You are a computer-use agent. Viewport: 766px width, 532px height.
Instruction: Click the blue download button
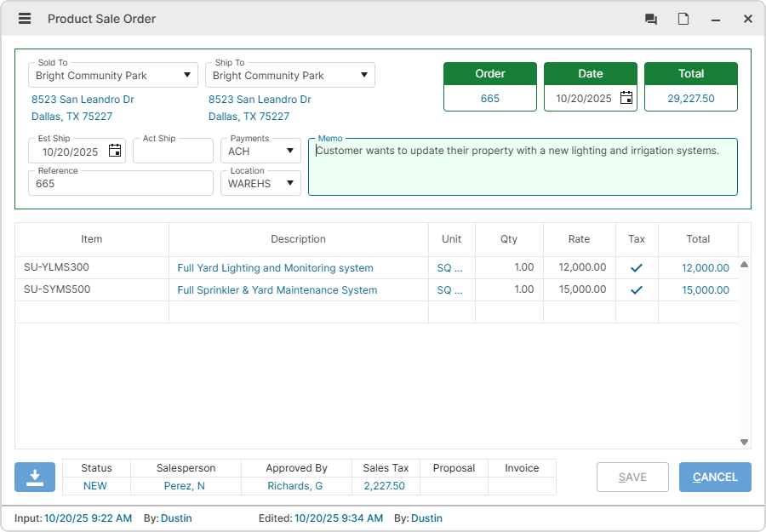[x=35, y=477]
